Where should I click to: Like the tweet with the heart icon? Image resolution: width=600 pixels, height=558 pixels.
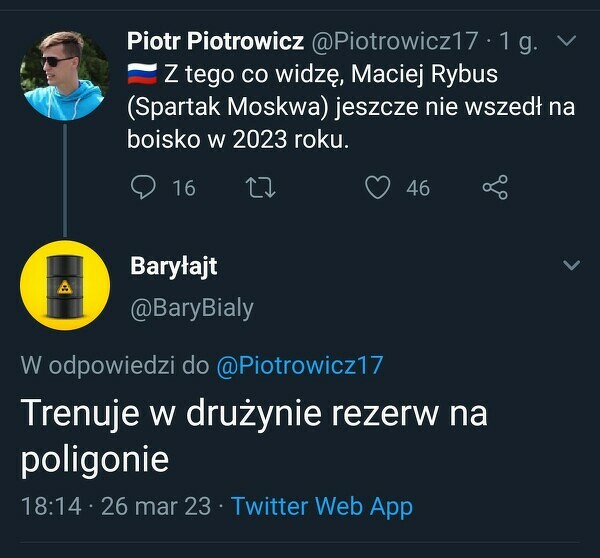point(377,187)
